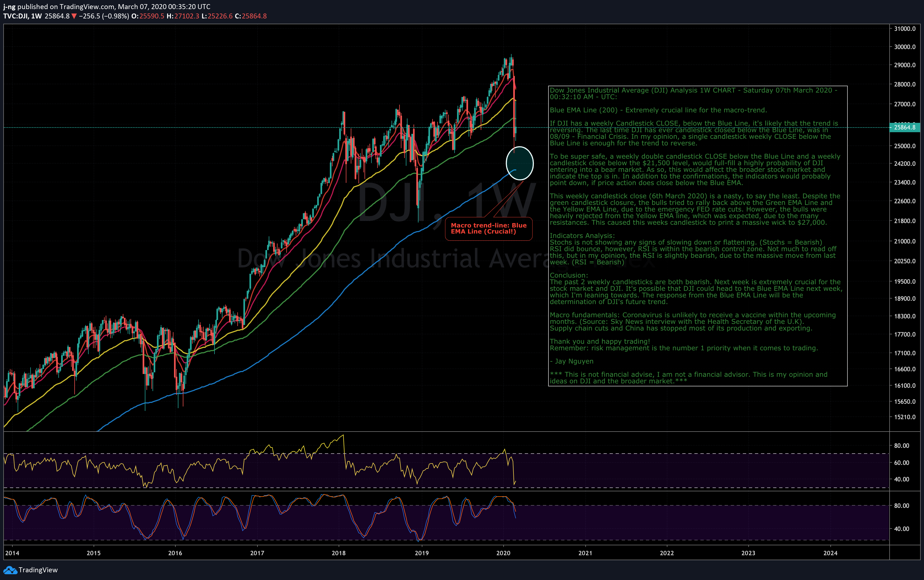The height and width of the screenshot is (580, 924).
Task: Click the 2017 time axis label
Action: [257, 553]
